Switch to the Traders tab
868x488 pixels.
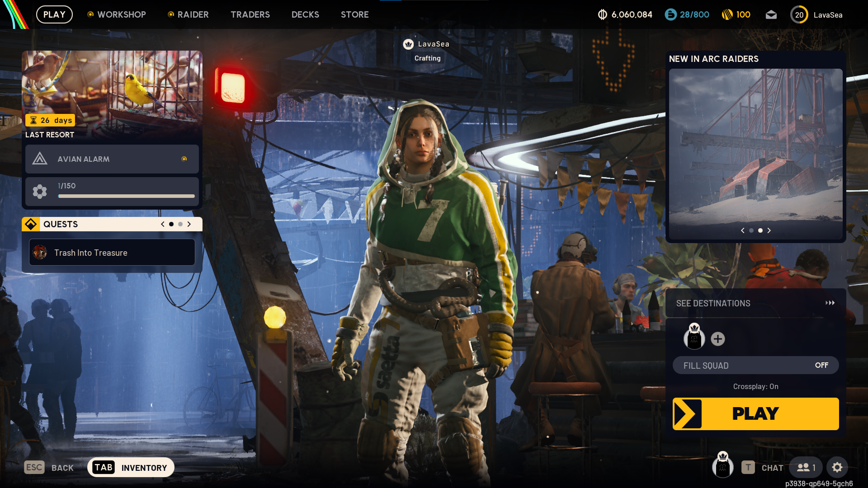click(x=250, y=14)
